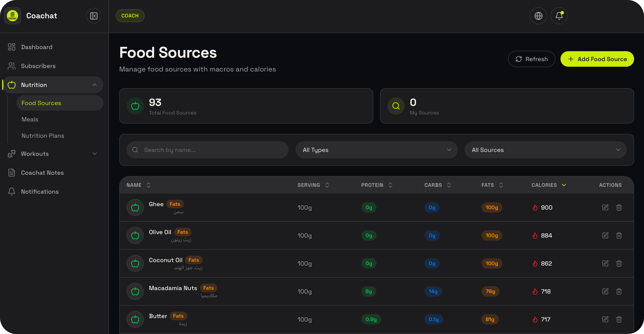Click the COACH badge near the top

(130, 15)
